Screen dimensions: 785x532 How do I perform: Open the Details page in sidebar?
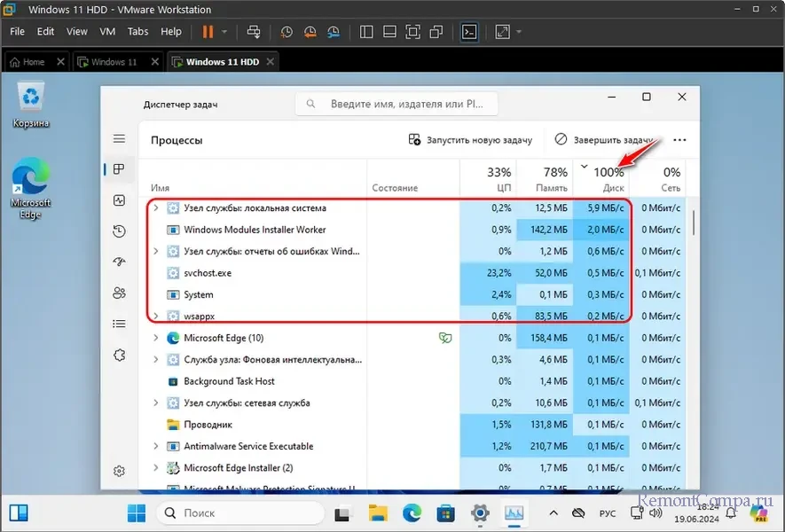(x=119, y=325)
